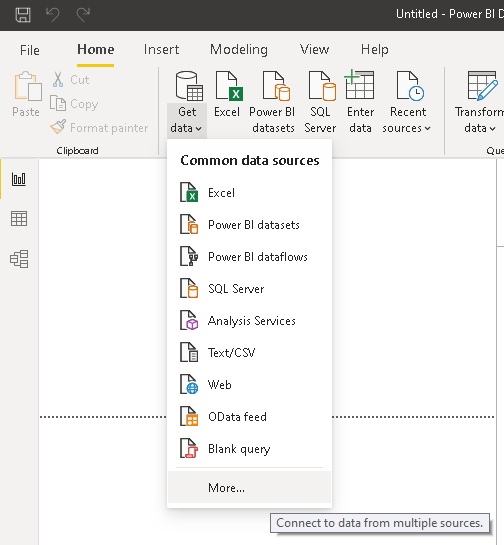Switch to Data view table icon

tap(19, 219)
